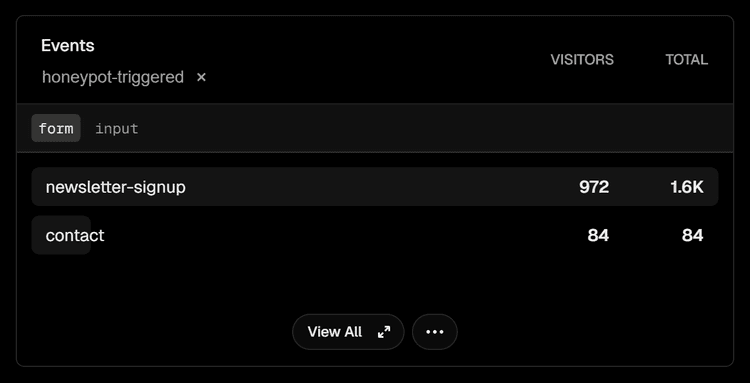This screenshot has height=383, width=750.
Task: Click the TOTAL column header
Action: 686,60
